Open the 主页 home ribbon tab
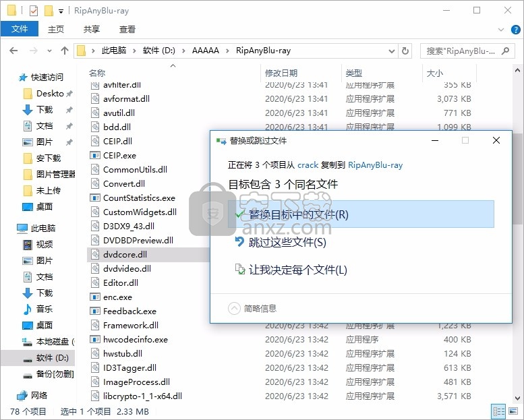 tap(56, 30)
